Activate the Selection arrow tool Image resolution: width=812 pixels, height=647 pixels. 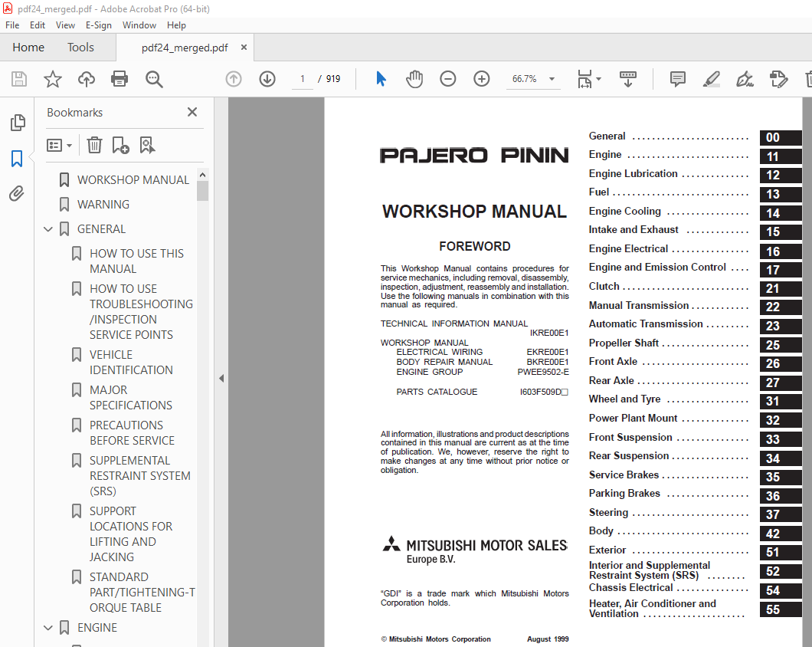tap(381, 79)
